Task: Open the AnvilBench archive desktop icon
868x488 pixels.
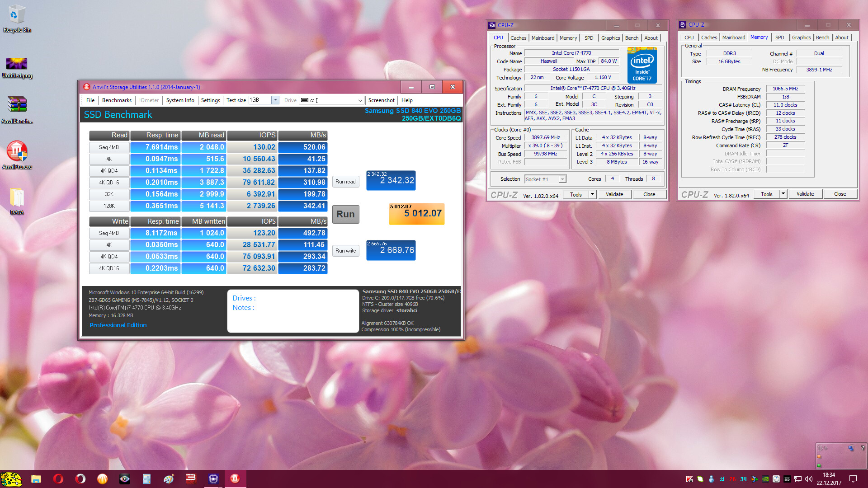Action: coord(17,110)
